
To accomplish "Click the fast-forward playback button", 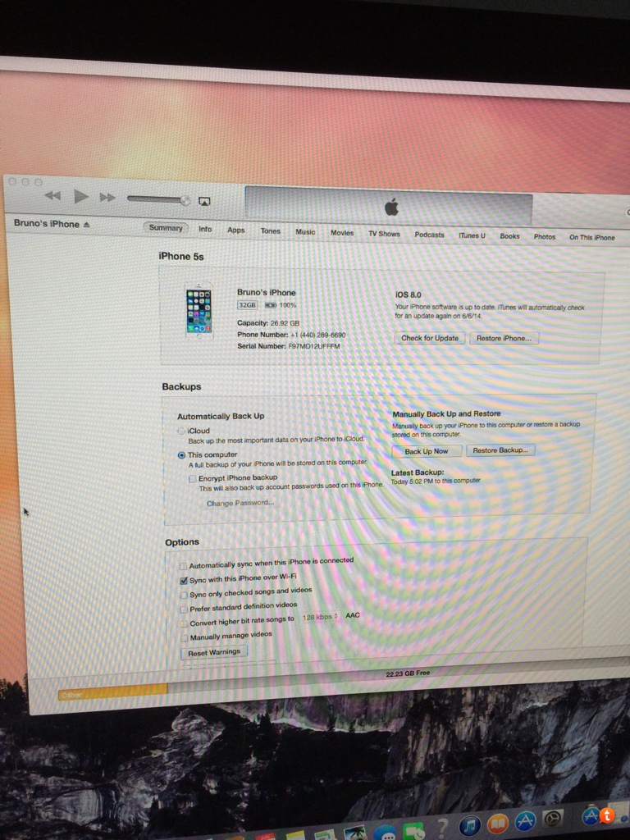I will 107,197.
